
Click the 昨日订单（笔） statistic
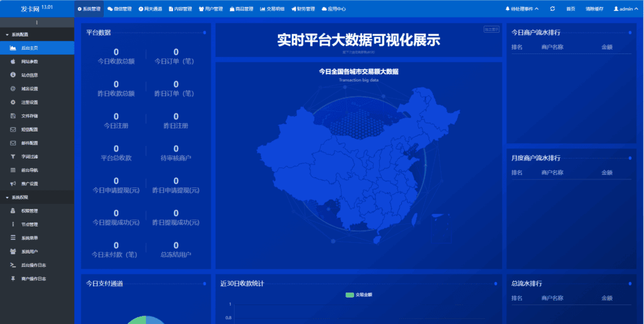click(x=176, y=89)
